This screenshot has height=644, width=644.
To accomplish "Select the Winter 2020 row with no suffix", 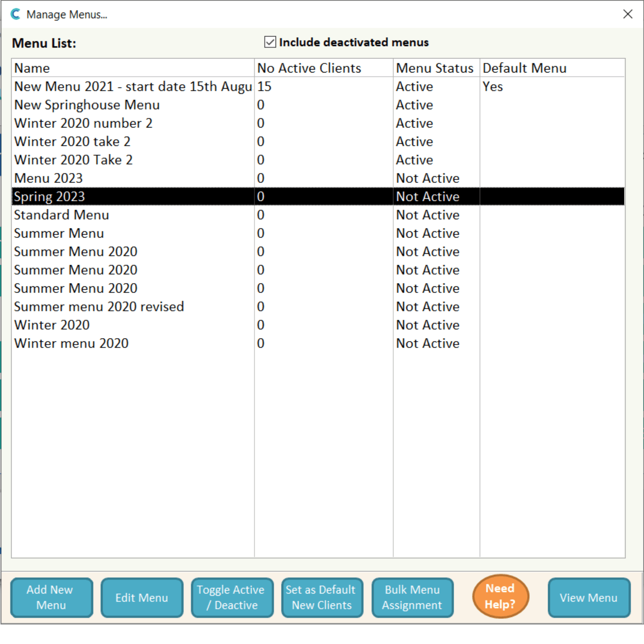I will click(318, 325).
